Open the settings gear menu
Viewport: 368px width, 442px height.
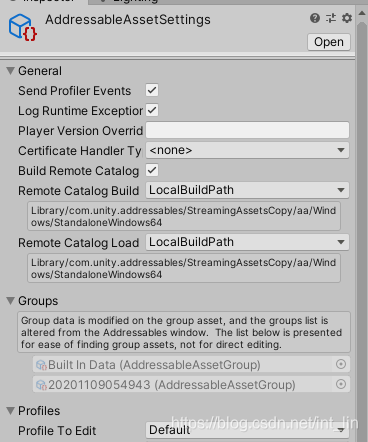point(347,18)
